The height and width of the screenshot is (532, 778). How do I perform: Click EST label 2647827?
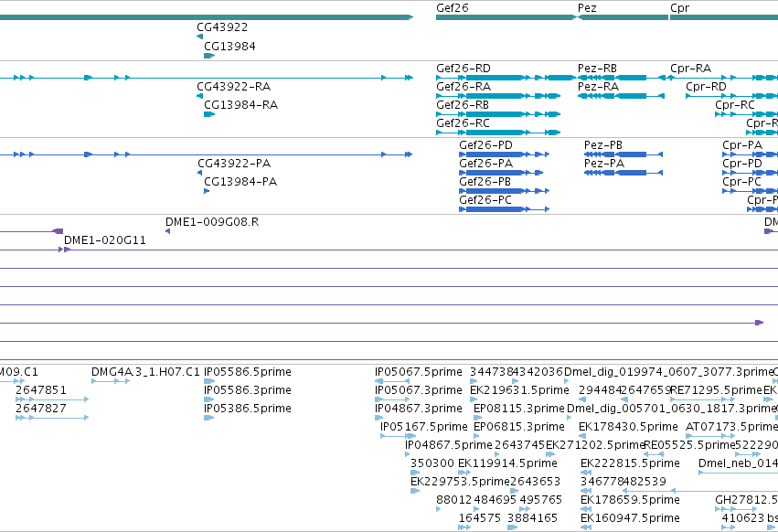point(41,409)
